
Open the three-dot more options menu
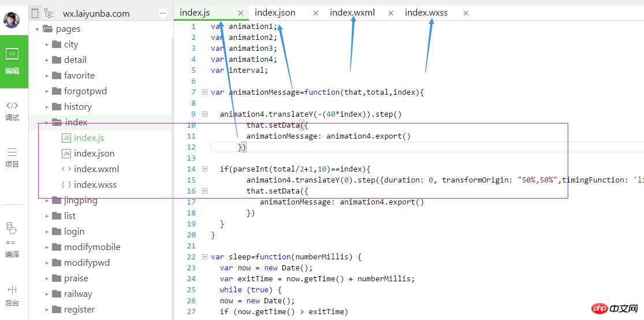(x=163, y=13)
